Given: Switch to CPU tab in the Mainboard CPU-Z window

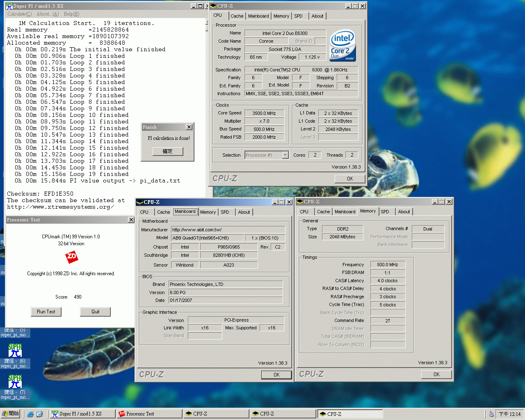Looking at the screenshot, I should 144,212.
